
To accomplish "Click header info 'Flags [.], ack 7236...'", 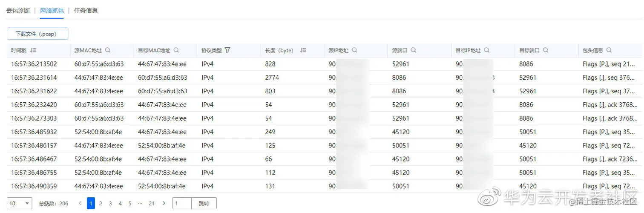I will [610, 159].
